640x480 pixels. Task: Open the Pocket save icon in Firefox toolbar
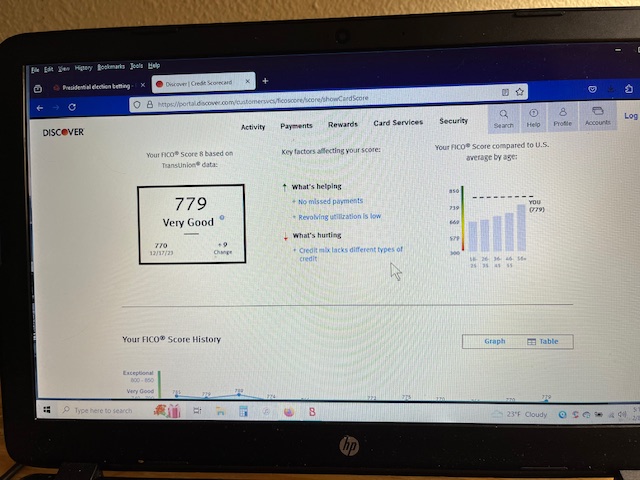[x=592, y=89]
